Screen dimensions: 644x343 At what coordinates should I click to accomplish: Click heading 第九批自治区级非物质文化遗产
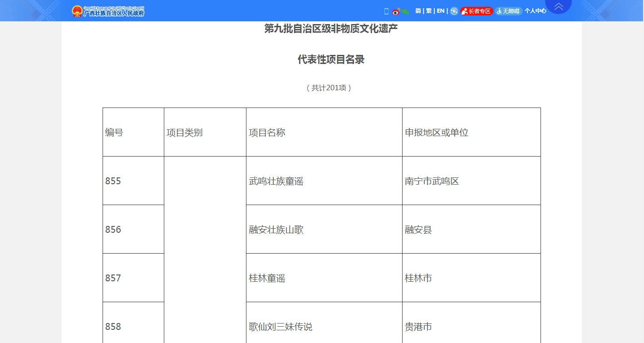(x=331, y=29)
